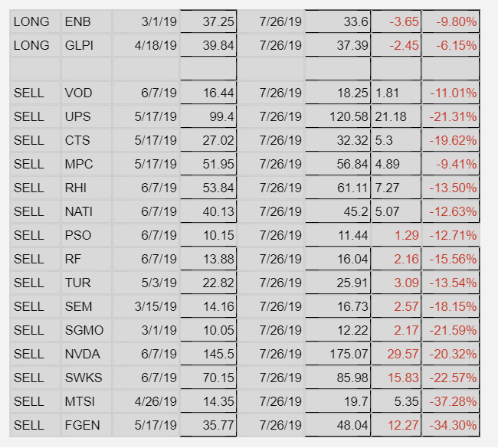Select the -9.80% percentage cell
The width and height of the screenshot is (498, 448).
pyautogui.click(x=451, y=22)
